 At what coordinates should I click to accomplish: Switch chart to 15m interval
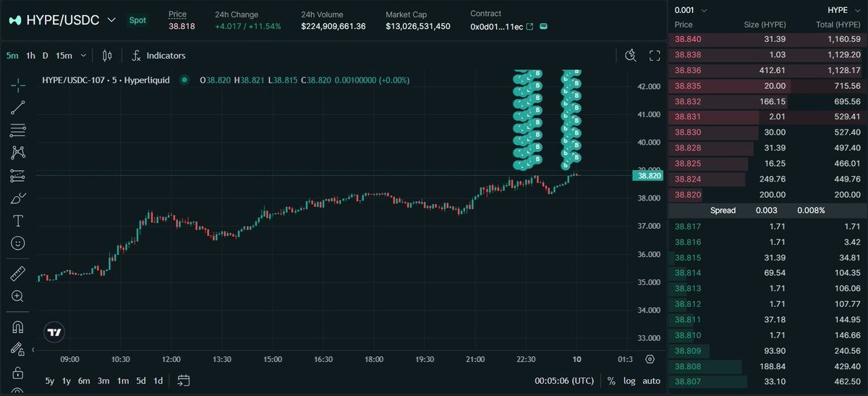64,56
